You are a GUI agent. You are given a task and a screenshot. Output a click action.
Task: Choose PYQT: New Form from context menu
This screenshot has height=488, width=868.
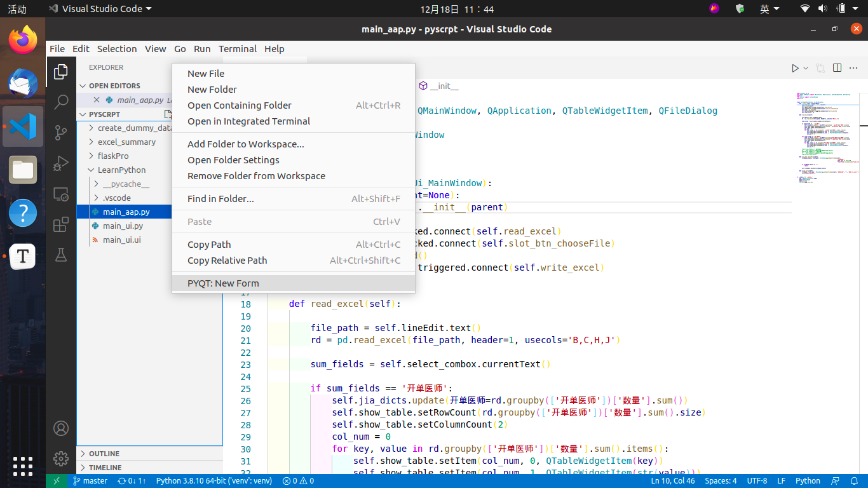pyautogui.click(x=222, y=283)
